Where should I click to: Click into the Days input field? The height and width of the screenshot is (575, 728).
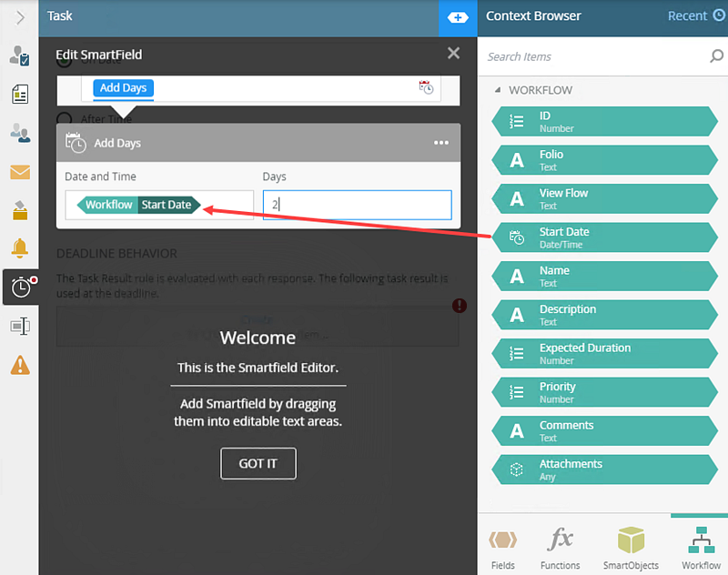coord(357,205)
